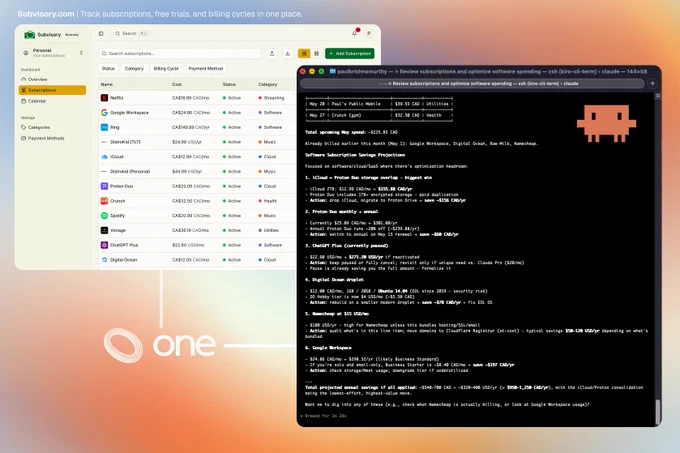Switch to list view layout
Image resolution: width=680 pixels, height=453 pixels.
coord(304,53)
